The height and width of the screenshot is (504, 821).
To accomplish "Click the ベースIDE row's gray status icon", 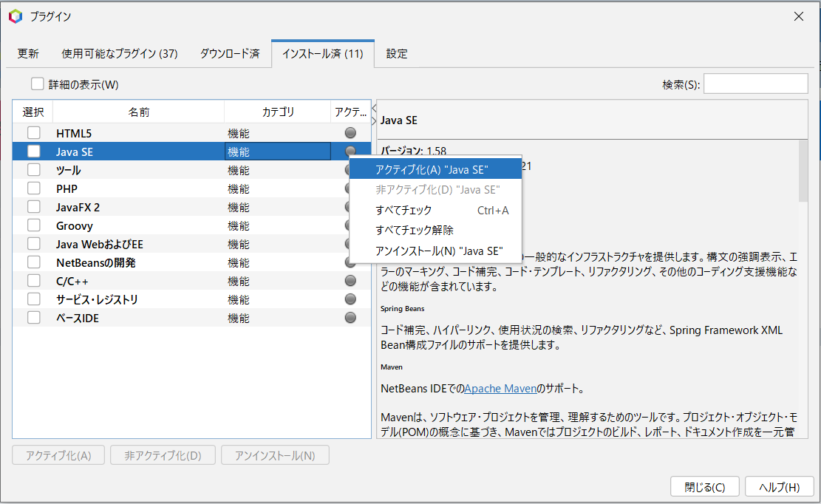I will pyautogui.click(x=350, y=318).
